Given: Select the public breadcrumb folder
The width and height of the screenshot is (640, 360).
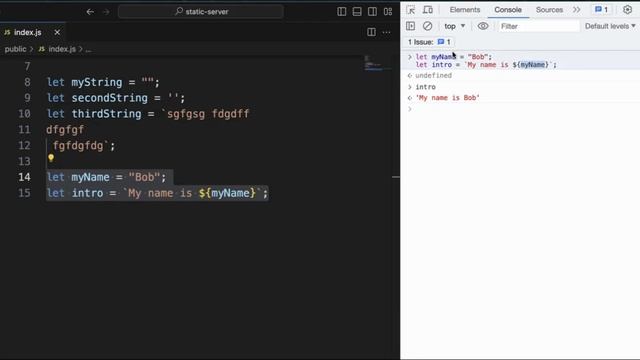Looking at the screenshot, I should 16,49.
